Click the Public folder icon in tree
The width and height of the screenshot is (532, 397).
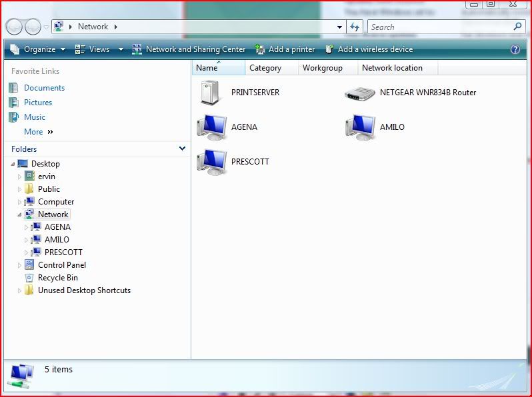29,189
